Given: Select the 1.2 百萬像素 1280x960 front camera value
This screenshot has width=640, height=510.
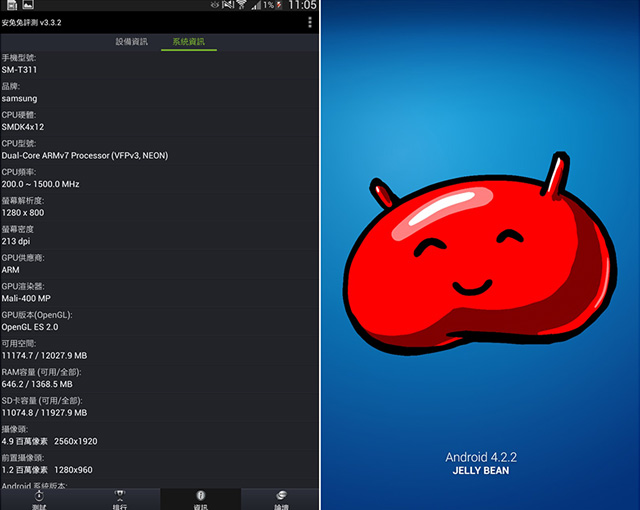Looking at the screenshot, I should click(47, 470).
